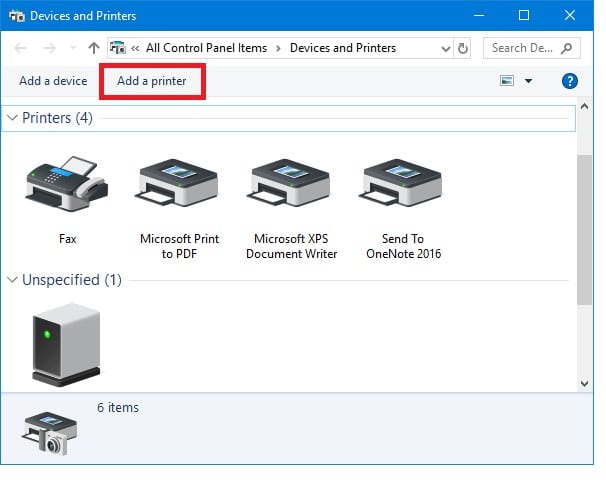Open the view options dropdown arrow
Viewport: 606px width, 490px height.
pos(528,81)
